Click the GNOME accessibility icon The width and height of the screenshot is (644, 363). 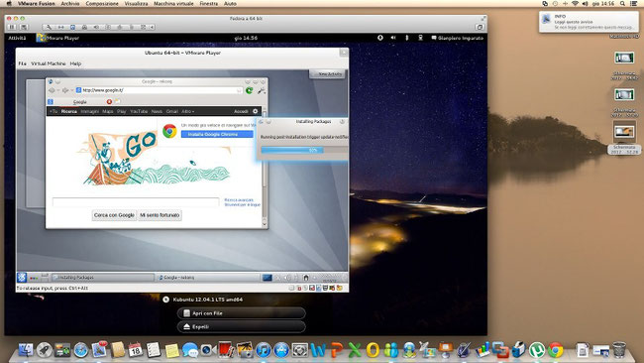380,38
